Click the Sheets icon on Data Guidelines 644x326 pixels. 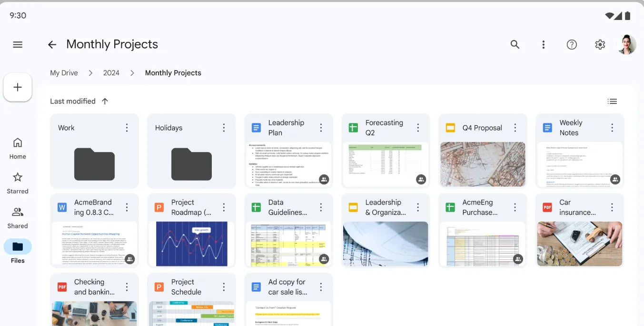[256, 207]
